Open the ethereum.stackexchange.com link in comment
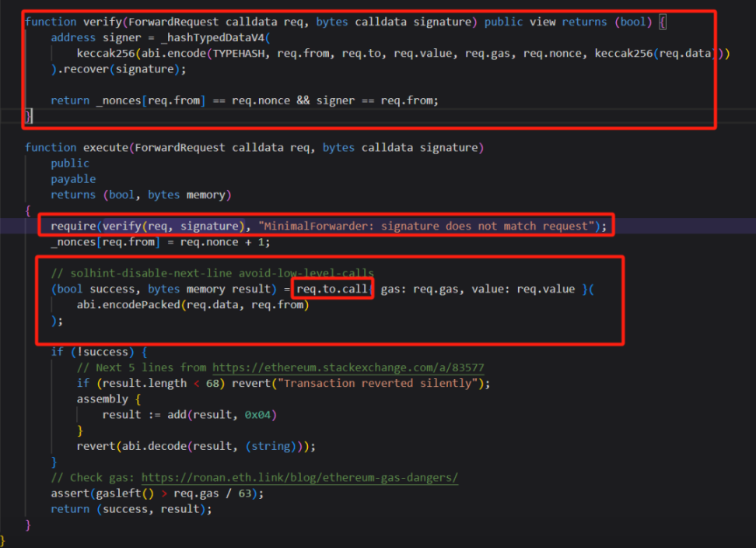Viewport: 756px width, 548px height. coord(348,367)
